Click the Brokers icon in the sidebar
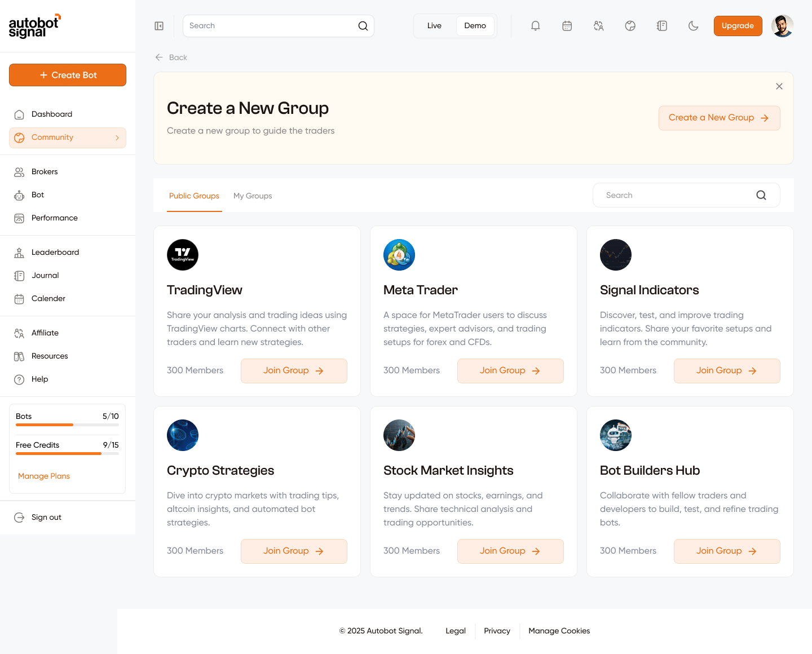This screenshot has height=654, width=812. (x=19, y=172)
